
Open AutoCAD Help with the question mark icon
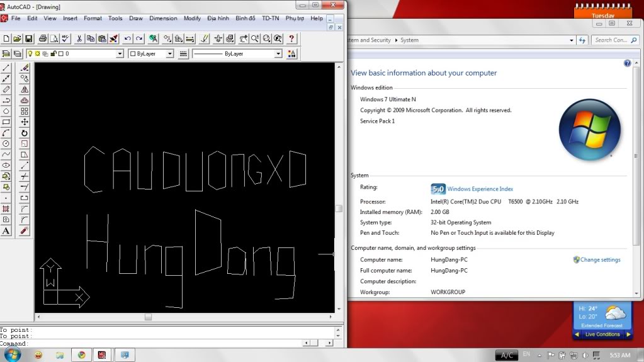tap(291, 38)
